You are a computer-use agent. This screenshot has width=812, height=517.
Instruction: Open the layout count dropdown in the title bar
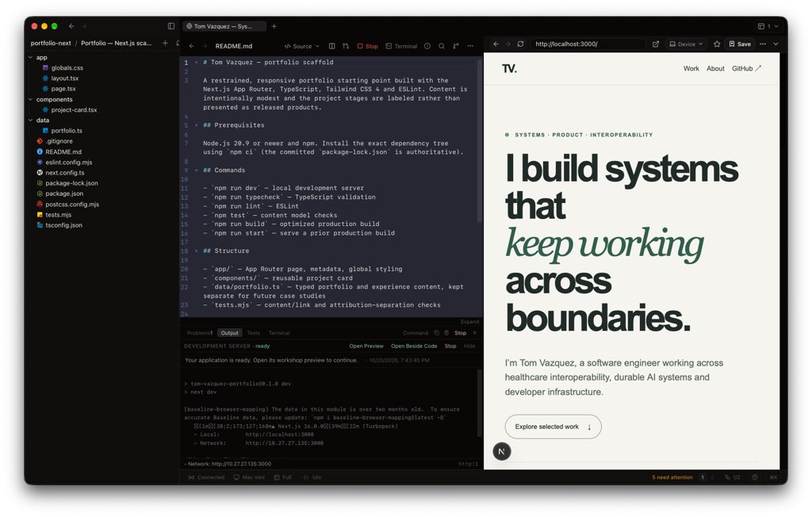pyautogui.click(x=768, y=26)
